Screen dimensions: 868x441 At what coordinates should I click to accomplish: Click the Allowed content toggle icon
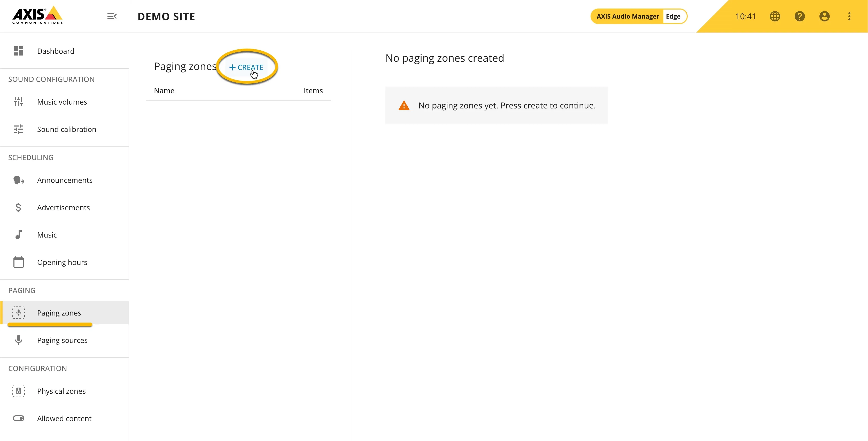19,418
